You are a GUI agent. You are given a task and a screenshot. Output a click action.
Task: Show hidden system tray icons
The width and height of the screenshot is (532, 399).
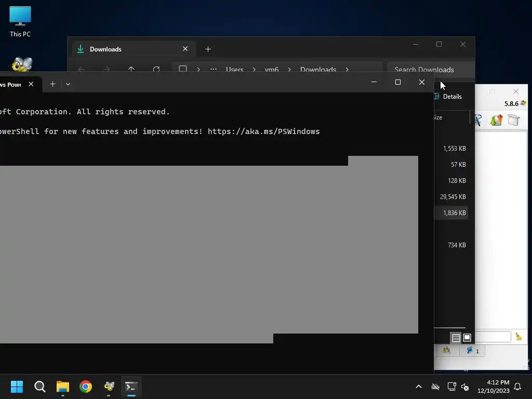(x=419, y=387)
